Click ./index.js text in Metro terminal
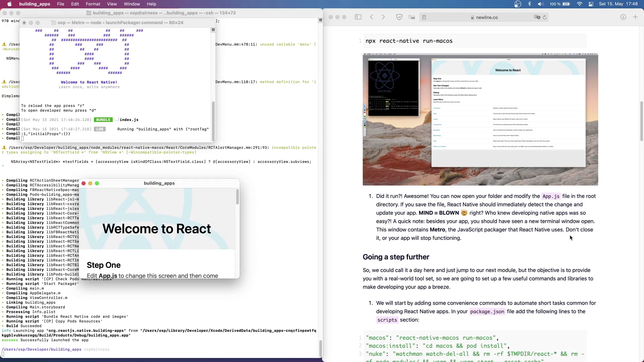 point(127,120)
